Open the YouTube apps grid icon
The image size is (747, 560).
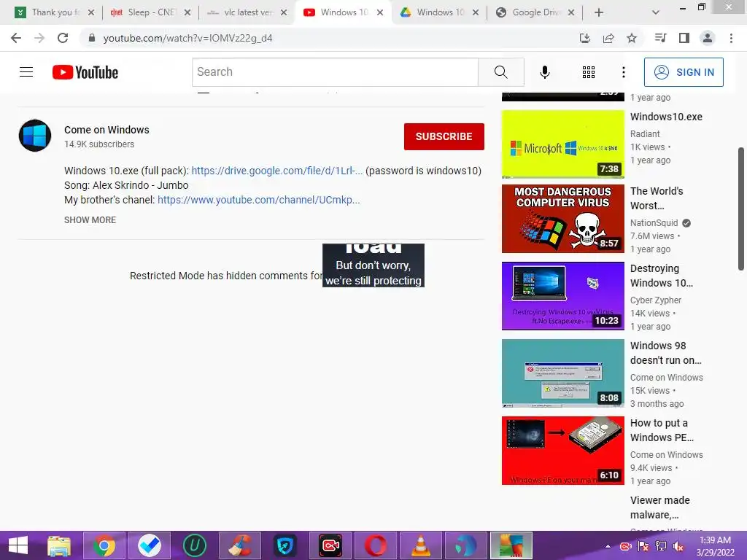click(x=589, y=72)
